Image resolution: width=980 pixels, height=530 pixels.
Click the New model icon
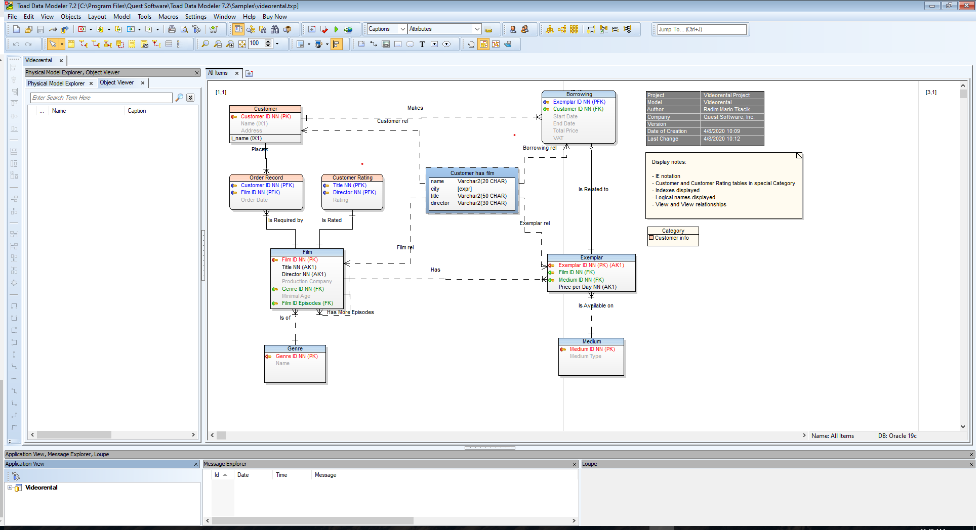(x=16, y=29)
